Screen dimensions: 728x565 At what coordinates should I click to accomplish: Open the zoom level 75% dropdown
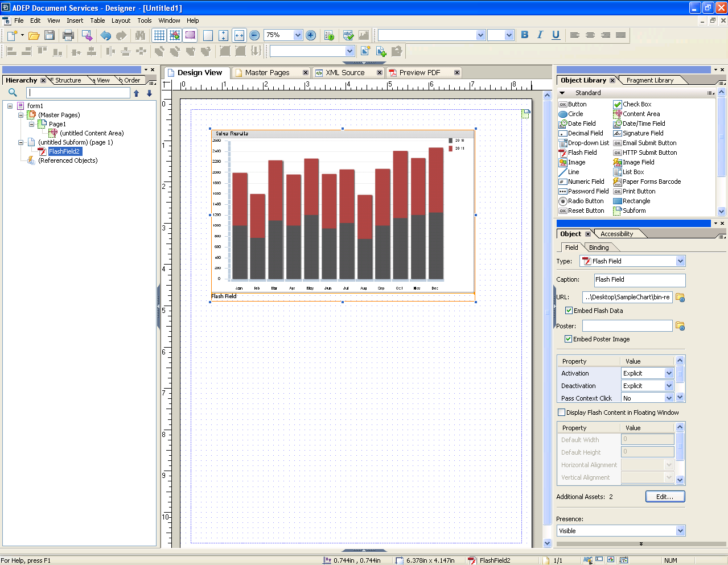coord(298,35)
